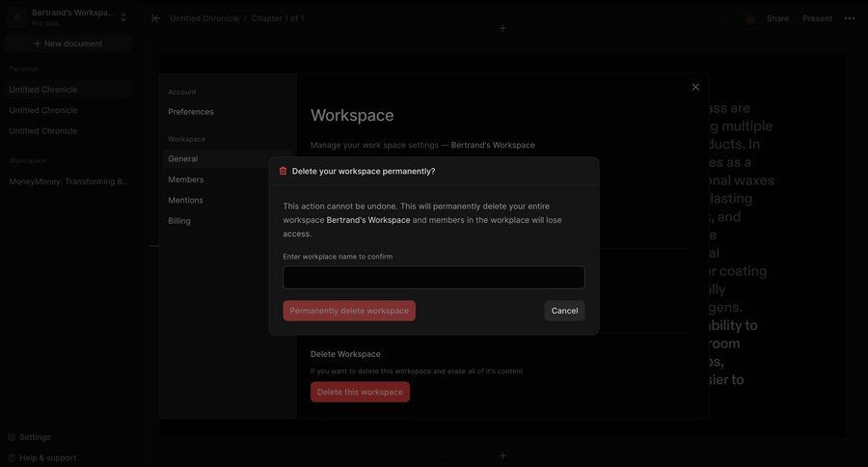The image size is (868, 467).
Task: Open Mentions settings tab
Action: pyautogui.click(x=185, y=200)
